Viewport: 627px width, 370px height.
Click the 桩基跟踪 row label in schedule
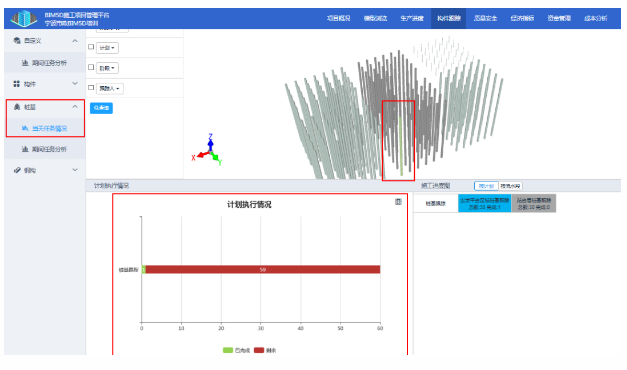pyautogui.click(x=435, y=204)
